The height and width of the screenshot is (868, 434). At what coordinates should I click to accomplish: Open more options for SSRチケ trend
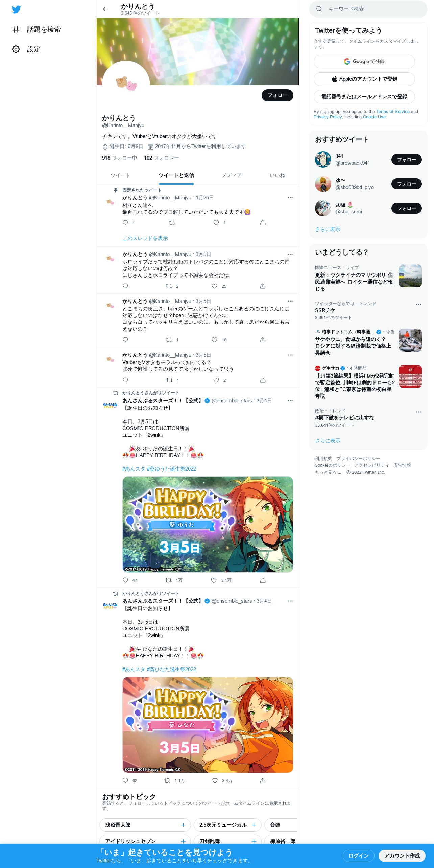coord(418,304)
